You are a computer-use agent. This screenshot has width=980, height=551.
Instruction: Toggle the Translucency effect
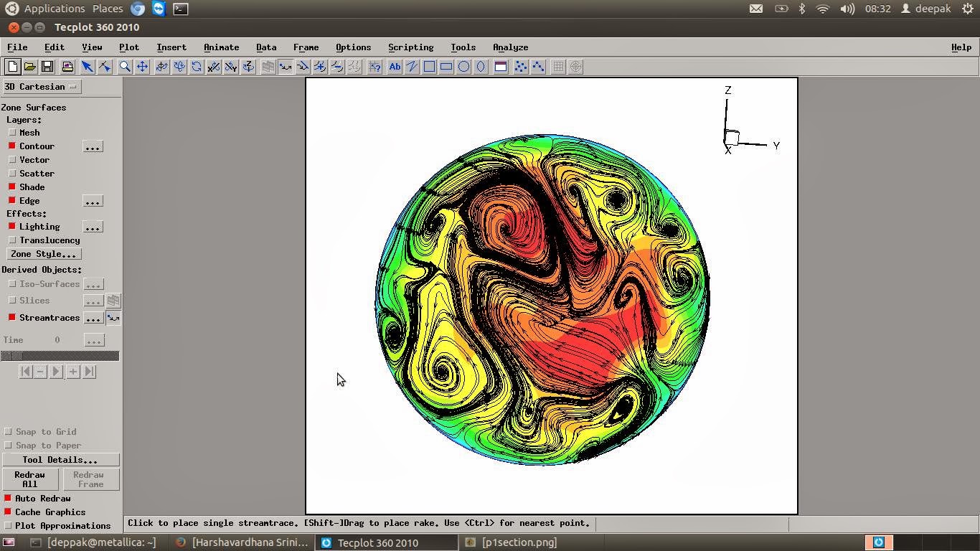coord(13,240)
